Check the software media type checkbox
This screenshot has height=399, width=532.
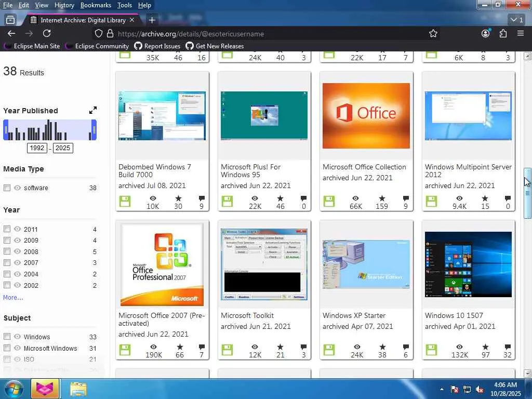(x=7, y=188)
